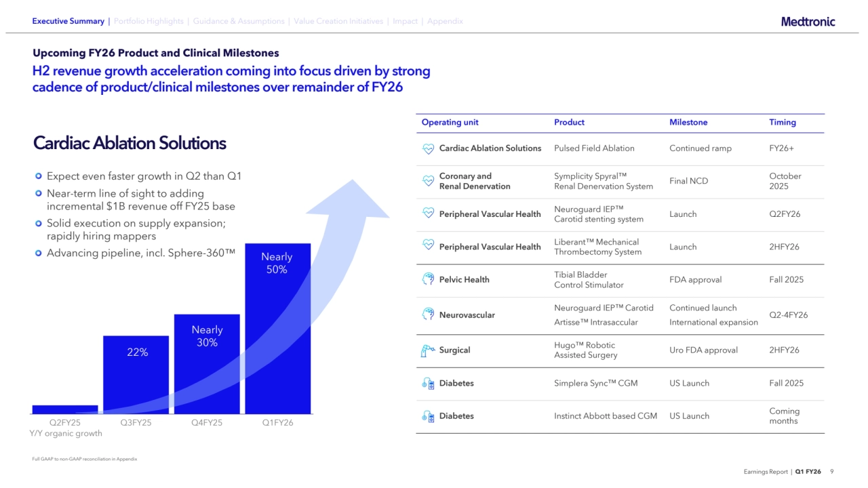Click the 'H2 revenue growth acceleration' headline

231,79
